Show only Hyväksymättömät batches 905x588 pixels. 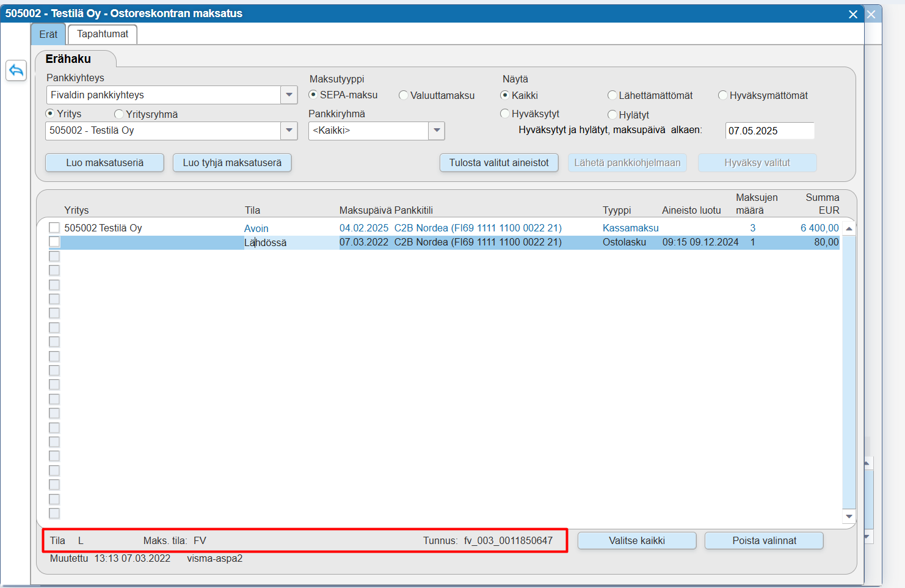point(723,95)
